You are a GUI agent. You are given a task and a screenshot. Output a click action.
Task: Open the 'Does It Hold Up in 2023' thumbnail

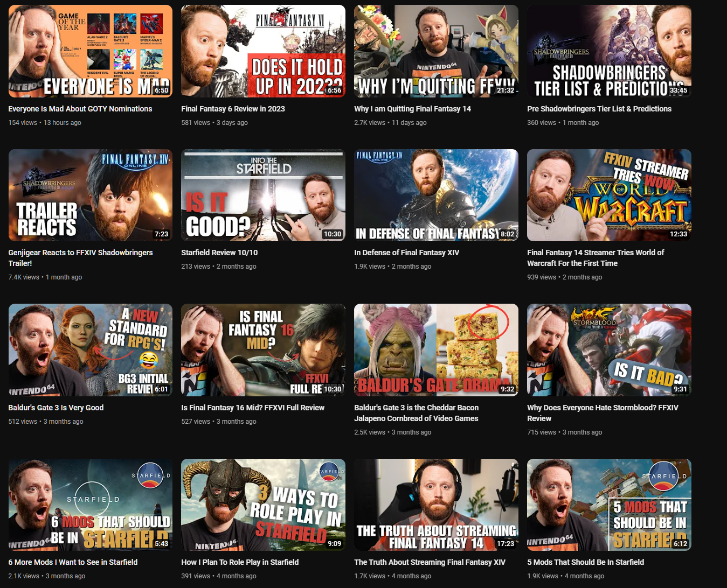point(263,51)
